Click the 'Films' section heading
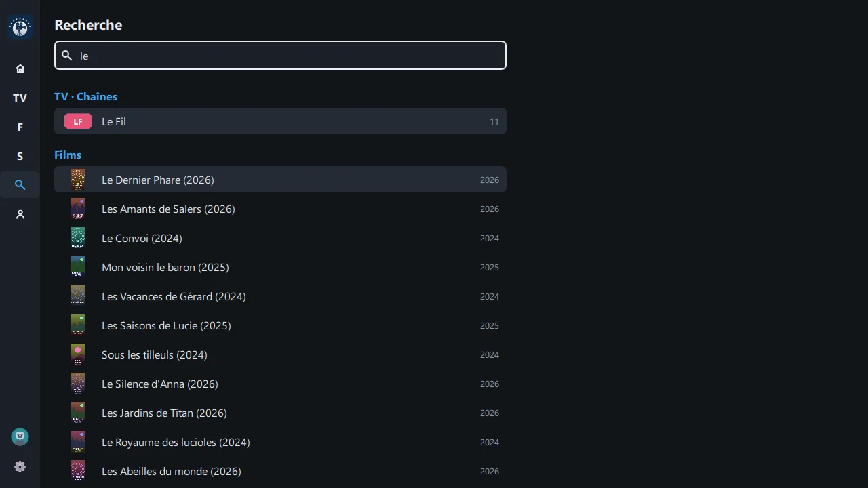 tap(68, 155)
